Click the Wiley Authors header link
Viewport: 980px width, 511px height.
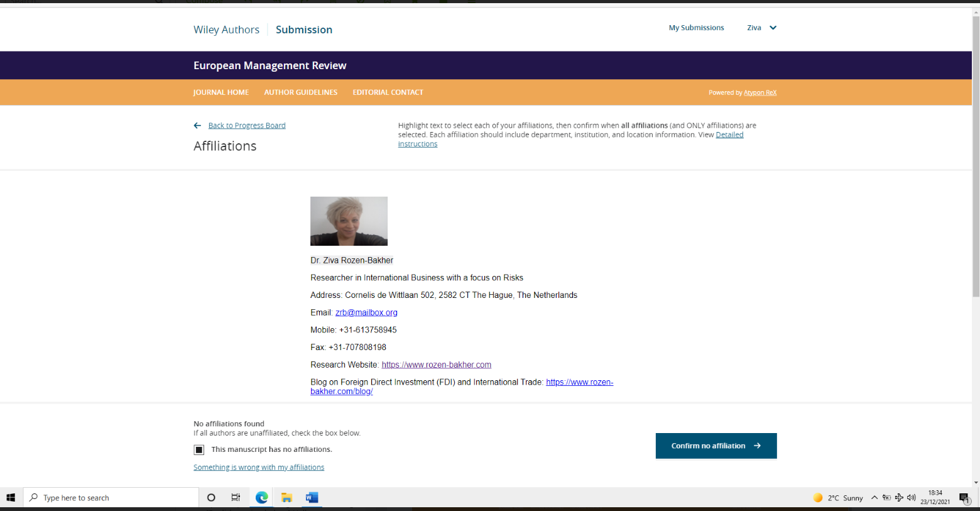click(x=226, y=30)
